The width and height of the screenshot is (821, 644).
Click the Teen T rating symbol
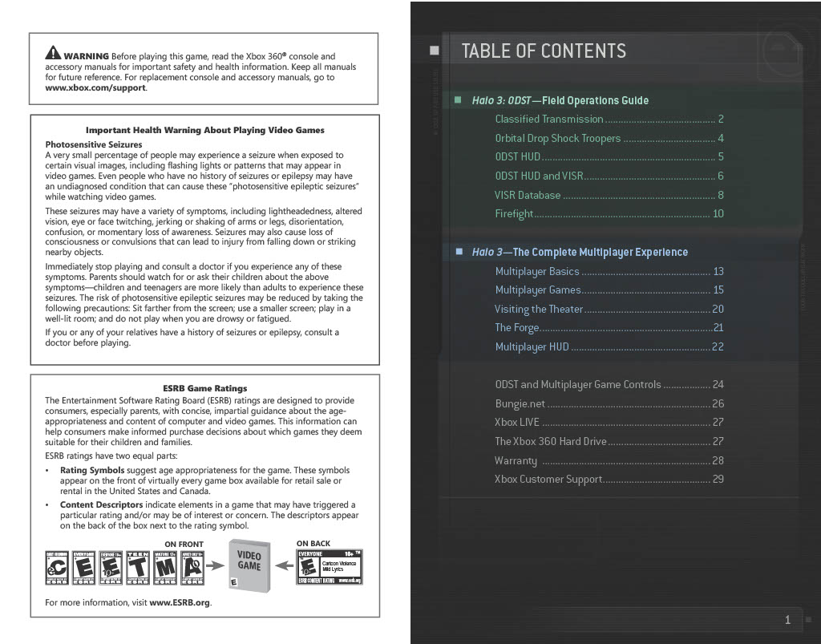[138, 568]
